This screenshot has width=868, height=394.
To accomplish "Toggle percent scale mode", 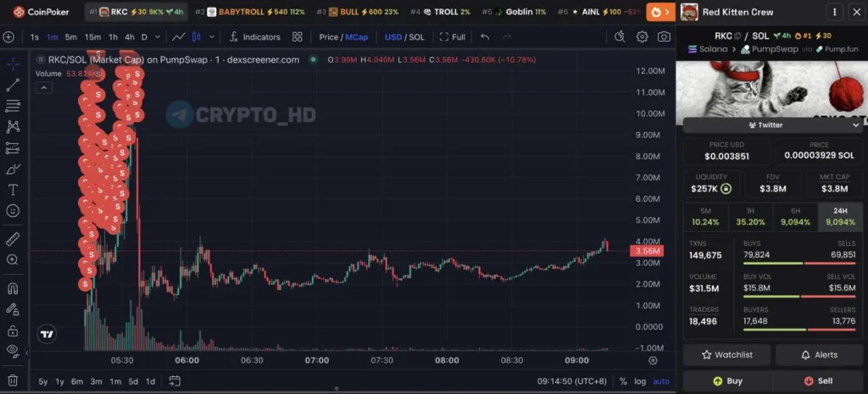I will 623,381.
